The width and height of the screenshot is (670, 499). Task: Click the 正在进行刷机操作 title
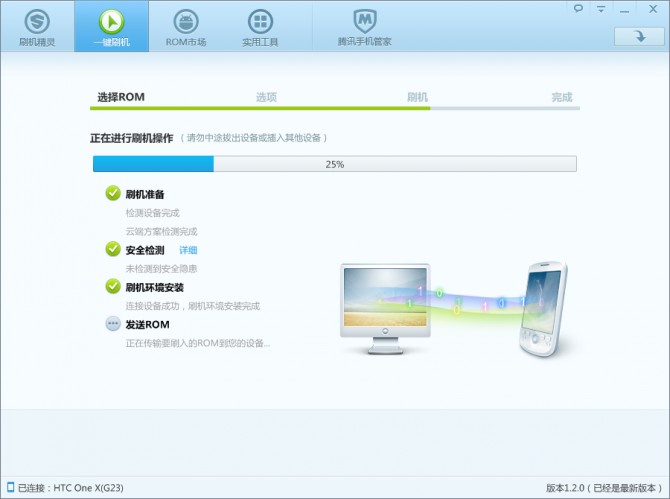132,138
